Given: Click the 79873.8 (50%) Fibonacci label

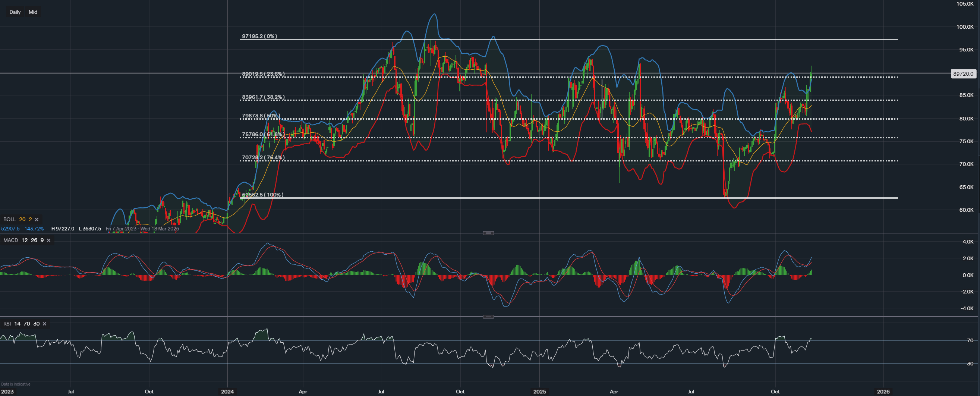Looking at the screenshot, I should tap(261, 116).
